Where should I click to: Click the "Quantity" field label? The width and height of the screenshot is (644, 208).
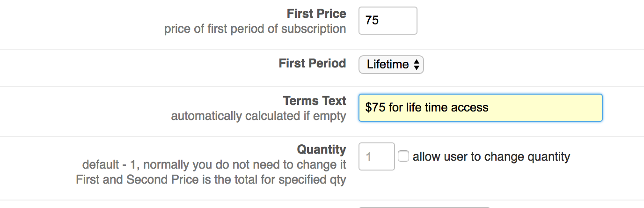click(x=322, y=149)
